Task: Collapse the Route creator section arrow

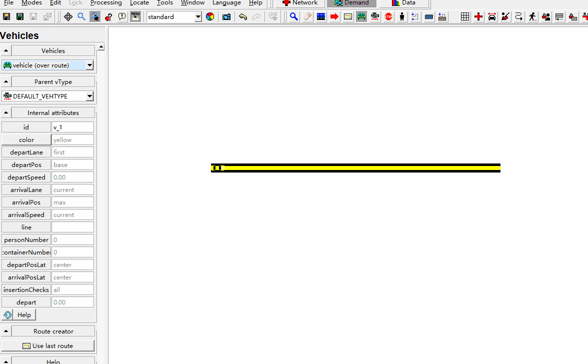Action: [6, 331]
